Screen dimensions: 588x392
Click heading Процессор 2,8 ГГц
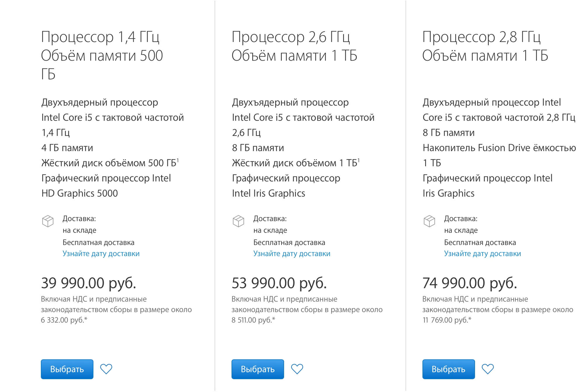click(481, 37)
